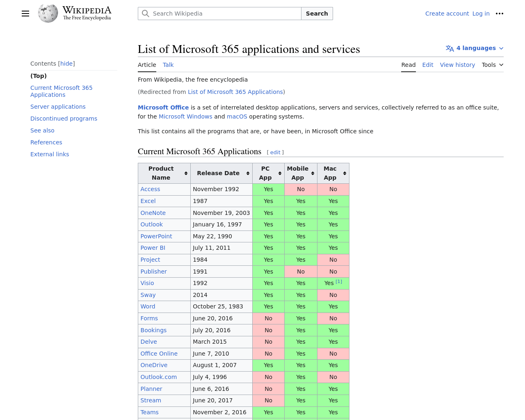
Task: Click footnote [1] in Visio row
Action: click(x=339, y=281)
